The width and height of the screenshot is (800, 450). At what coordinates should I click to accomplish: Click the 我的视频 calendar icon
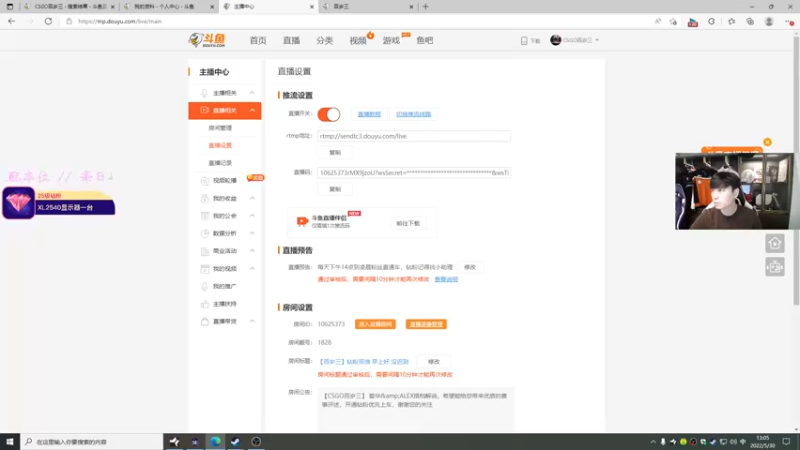pyautogui.click(x=205, y=268)
